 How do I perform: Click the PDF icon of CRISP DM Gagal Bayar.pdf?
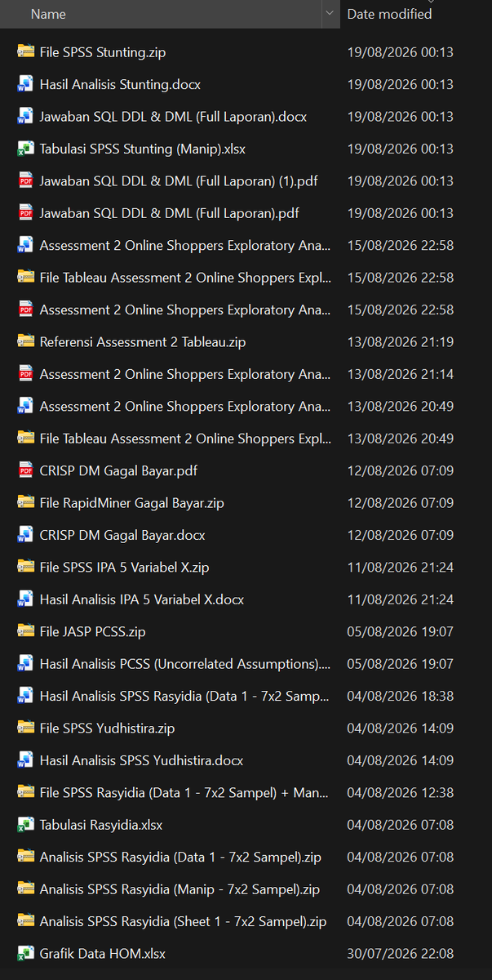tap(25, 470)
